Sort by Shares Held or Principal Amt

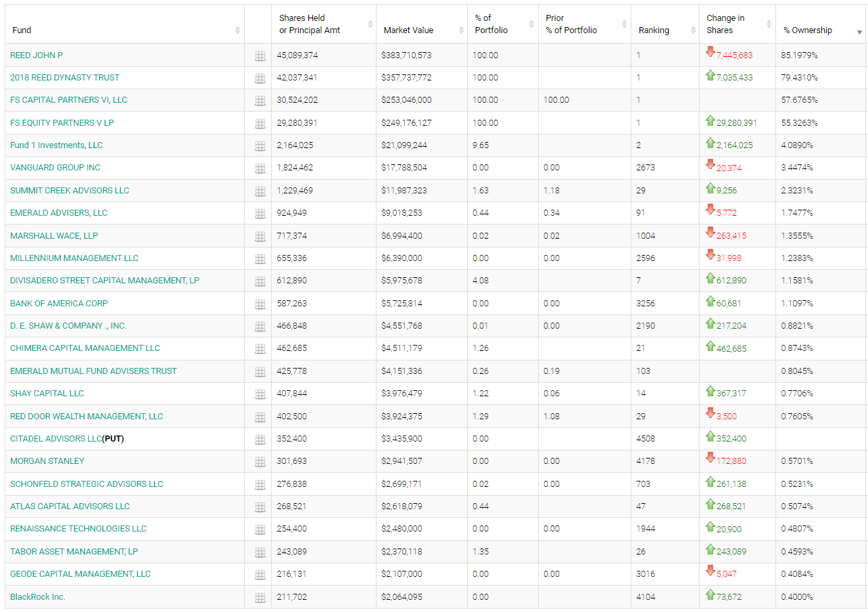[324, 24]
